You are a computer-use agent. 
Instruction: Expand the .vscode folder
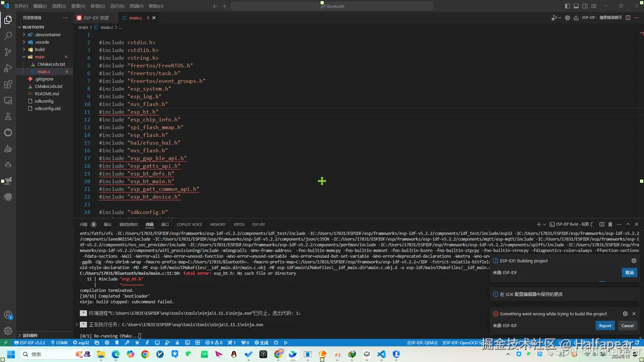pos(44,42)
